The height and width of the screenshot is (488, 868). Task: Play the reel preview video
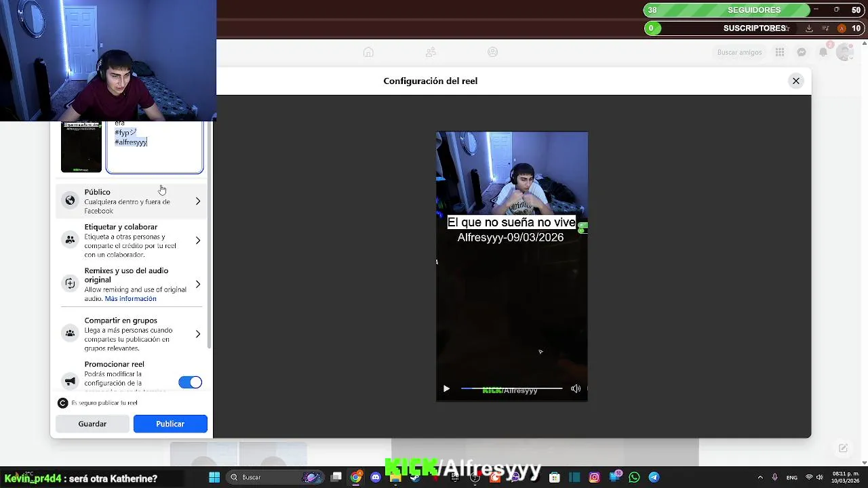(446, 388)
